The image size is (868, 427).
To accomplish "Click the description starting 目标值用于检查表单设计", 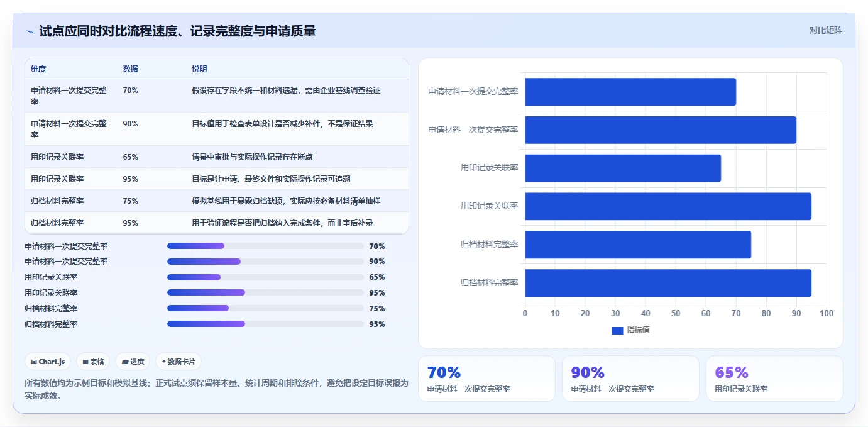I will pos(282,124).
